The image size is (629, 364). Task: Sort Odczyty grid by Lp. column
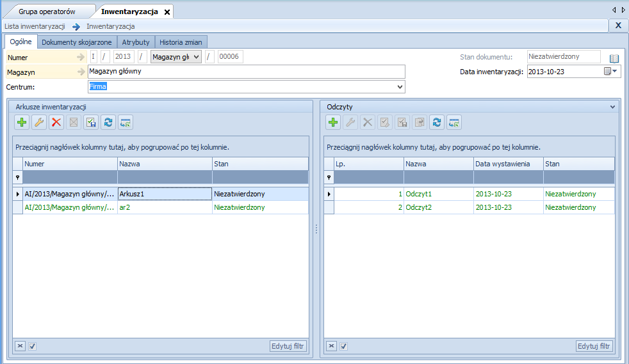tap(369, 164)
